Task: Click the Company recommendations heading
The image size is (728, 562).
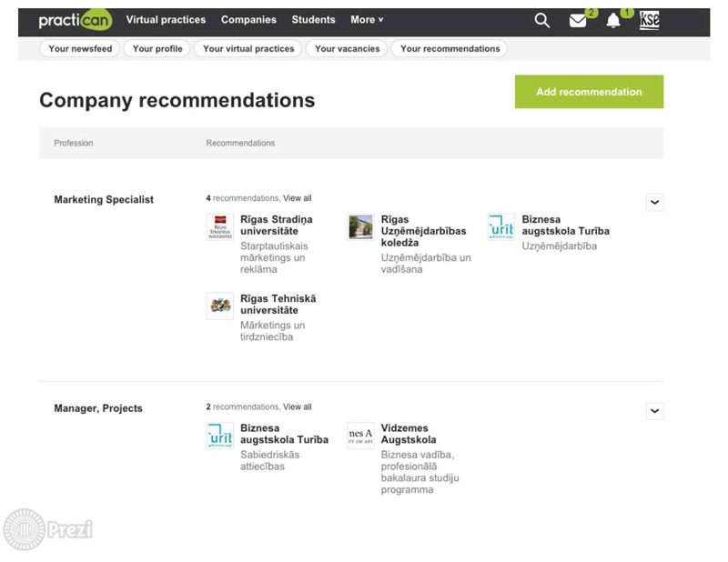Action: click(x=177, y=100)
